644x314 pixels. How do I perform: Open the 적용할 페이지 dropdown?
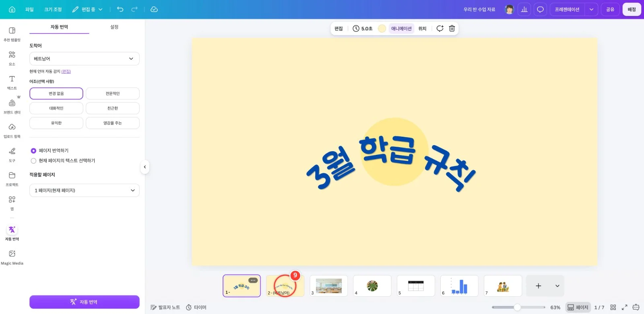click(85, 191)
